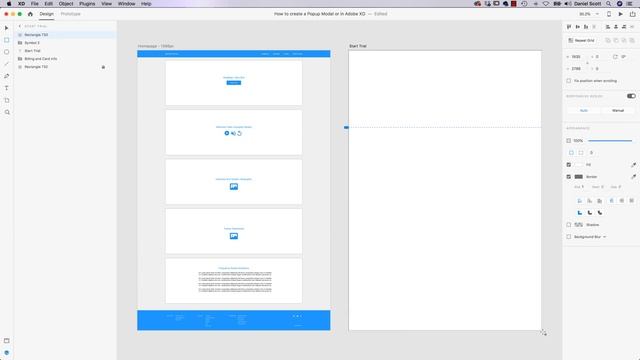Click the rotation icon beside width field
The width and height of the screenshot is (640, 360).
pos(615,57)
